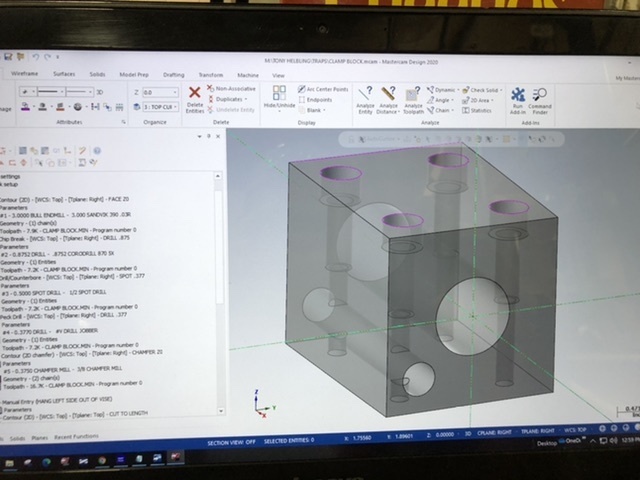Viewport: 640px width, 480px height.
Task: Click the Delete Entities icon
Action: click(195, 97)
